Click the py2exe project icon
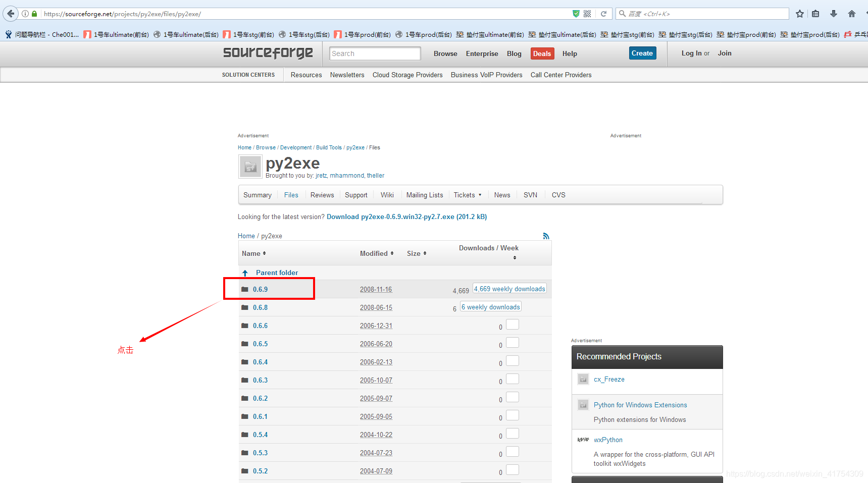 click(250, 167)
